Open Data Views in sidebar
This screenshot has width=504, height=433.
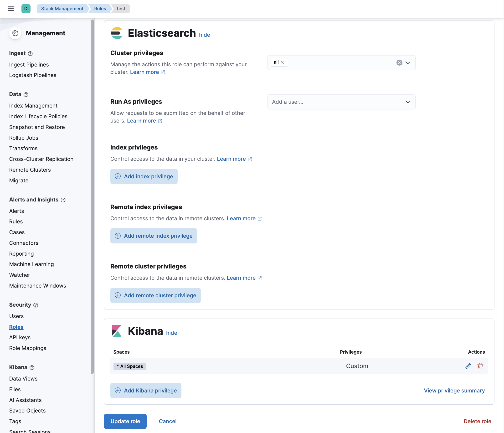[x=23, y=379]
